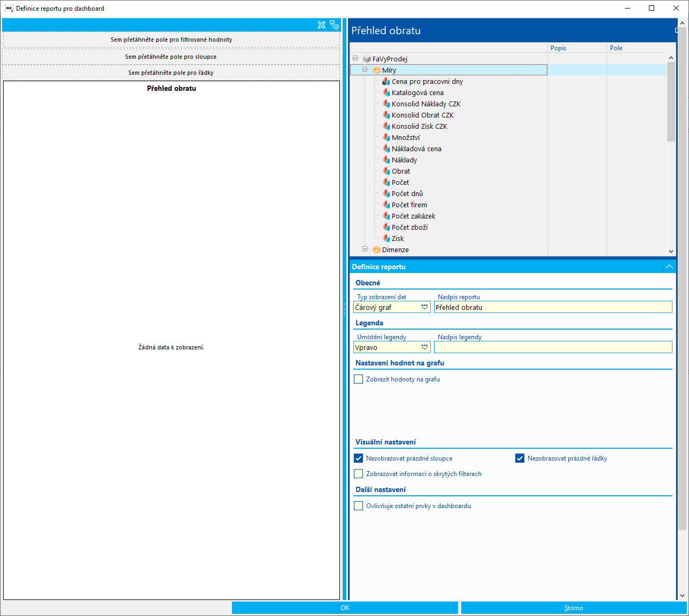
Task: Select the Počet zakázek tree row
Action: (x=508, y=216)
